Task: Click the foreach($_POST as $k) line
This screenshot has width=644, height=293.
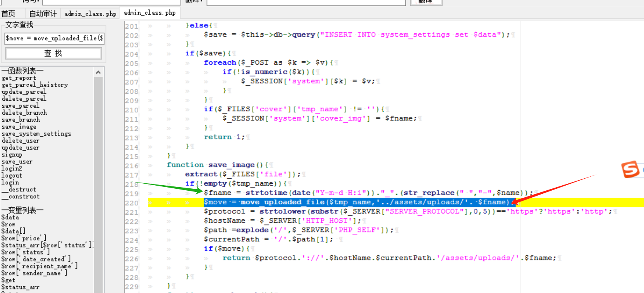Action: point(268,62)
